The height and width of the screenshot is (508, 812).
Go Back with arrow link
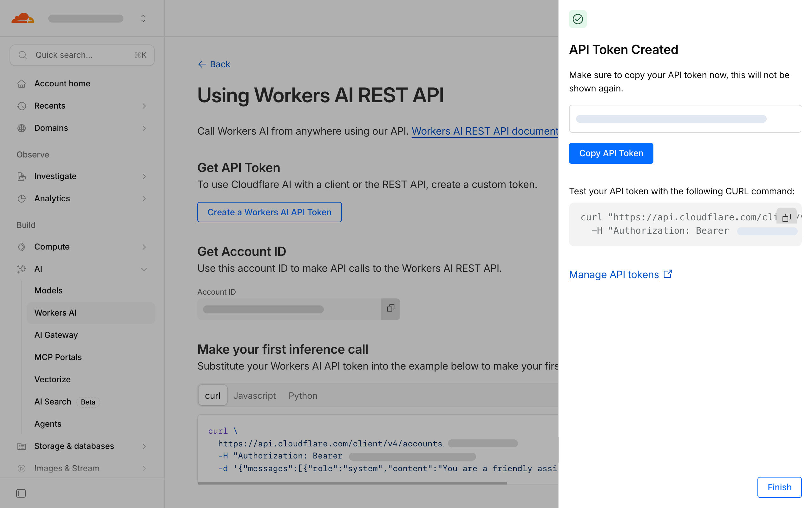(214, 64)
